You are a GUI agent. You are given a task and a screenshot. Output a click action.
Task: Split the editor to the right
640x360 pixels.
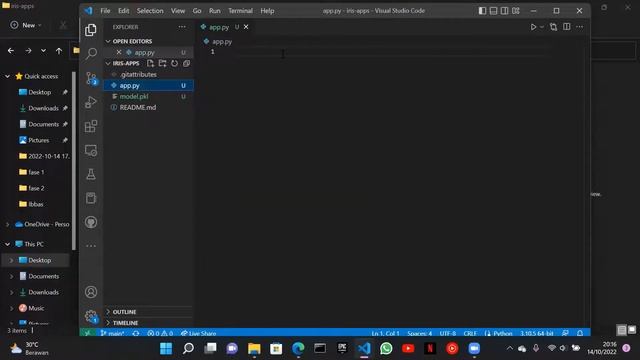tap(567, 27)
